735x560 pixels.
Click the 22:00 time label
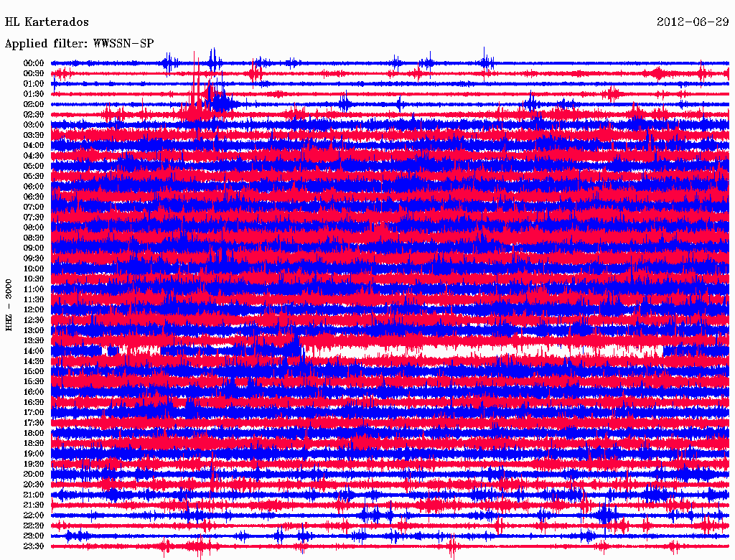(x=34, y=515)
